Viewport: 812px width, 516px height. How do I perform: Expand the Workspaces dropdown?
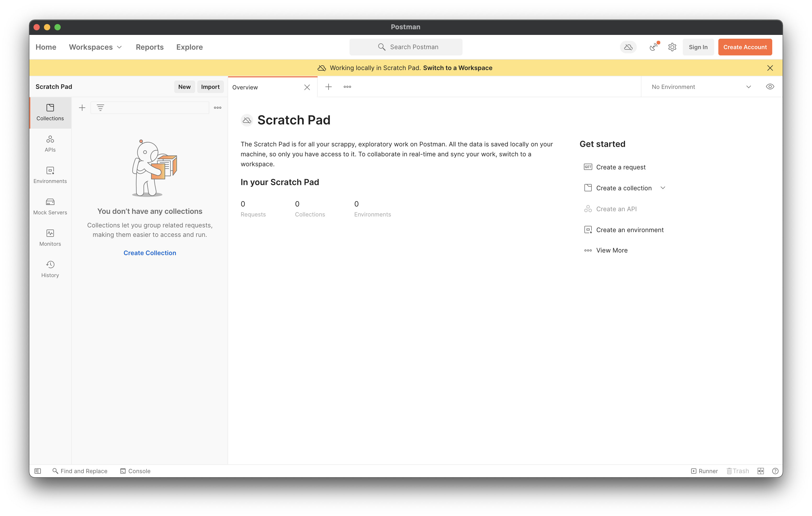[95, 47]
